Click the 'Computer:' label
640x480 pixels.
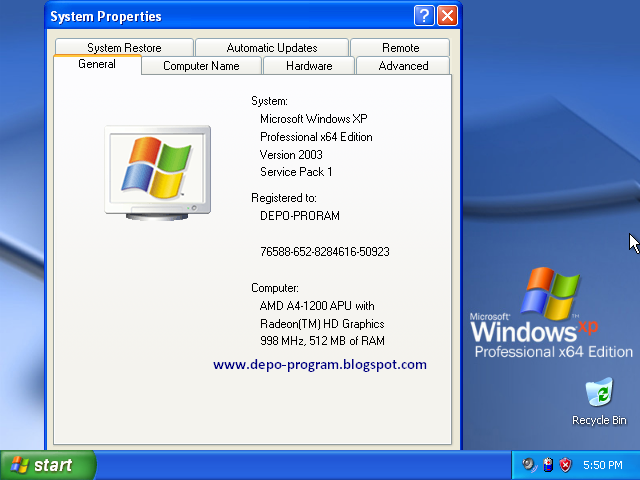(x=275, y=288)
